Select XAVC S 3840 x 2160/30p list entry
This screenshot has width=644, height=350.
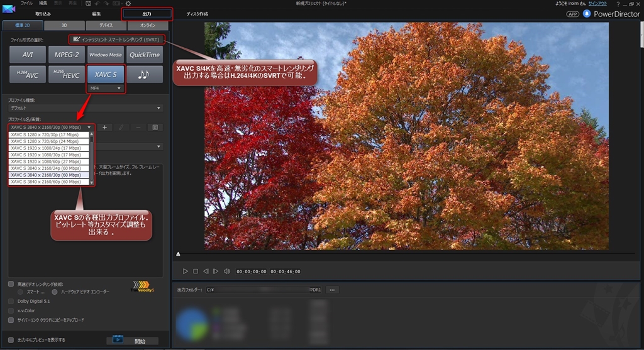[48, 175]
